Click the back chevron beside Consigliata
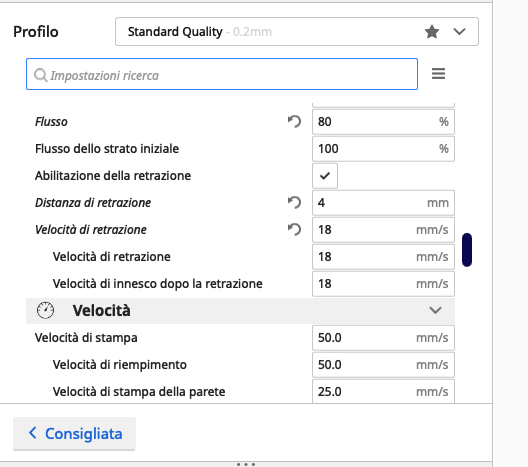Screen dimensions: 528x467 click(33, 433)
